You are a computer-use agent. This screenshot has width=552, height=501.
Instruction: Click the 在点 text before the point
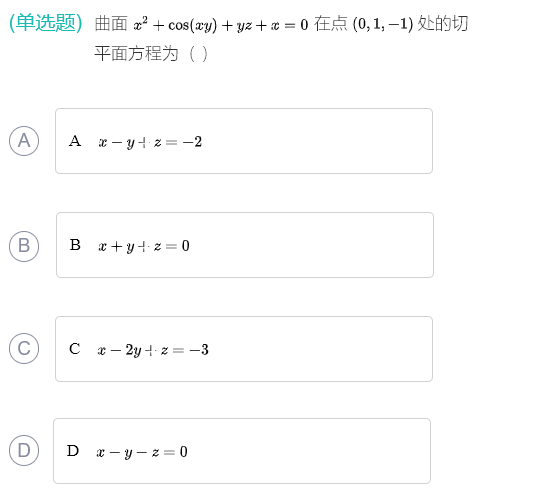(331, 24)
